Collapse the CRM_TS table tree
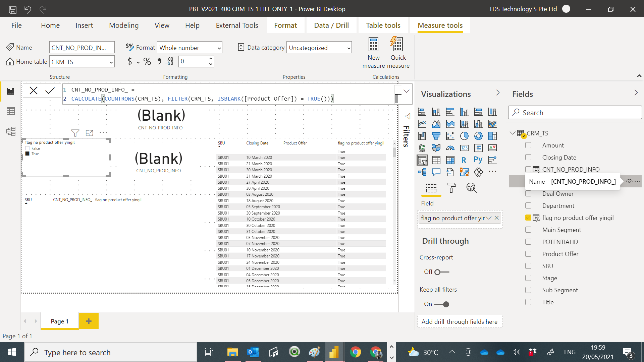 [513, 133]
